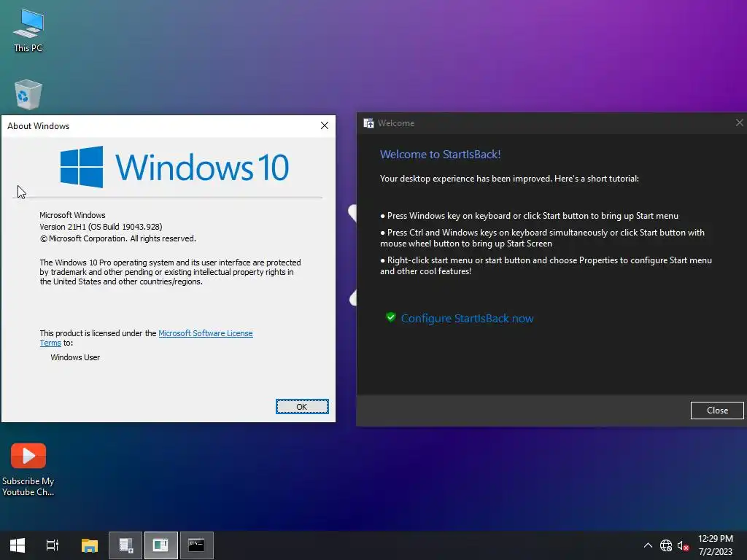Open the This PC desktop icon

(x=28, y=30)
